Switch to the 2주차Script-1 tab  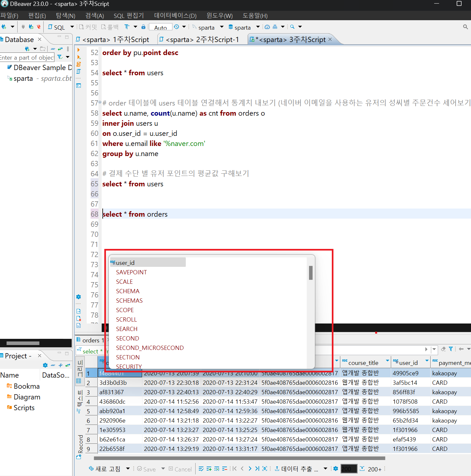(199, 40)
